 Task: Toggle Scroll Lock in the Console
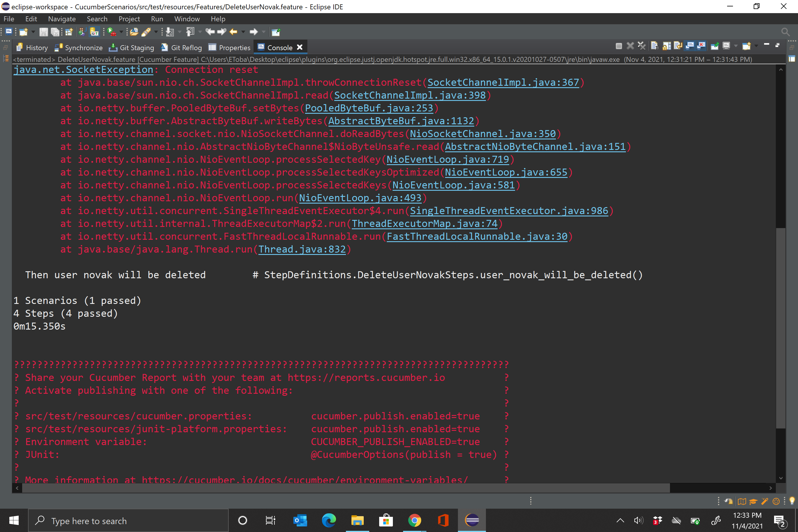[666, 46]
